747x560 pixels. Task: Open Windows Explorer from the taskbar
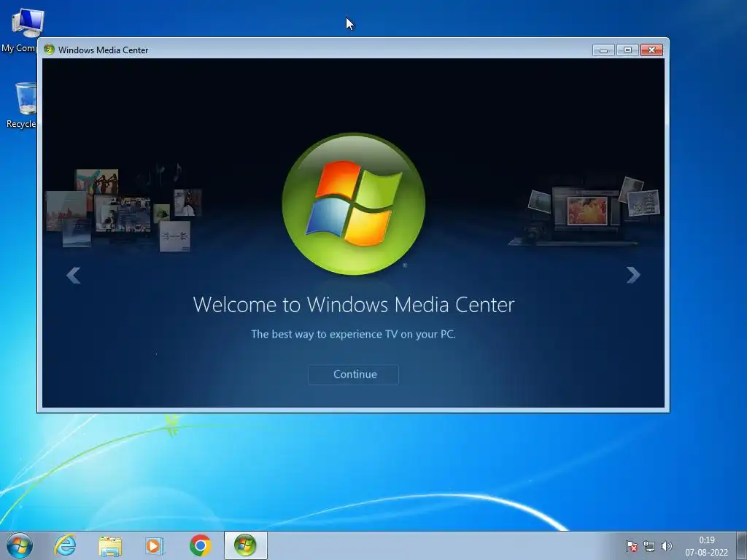110,545
